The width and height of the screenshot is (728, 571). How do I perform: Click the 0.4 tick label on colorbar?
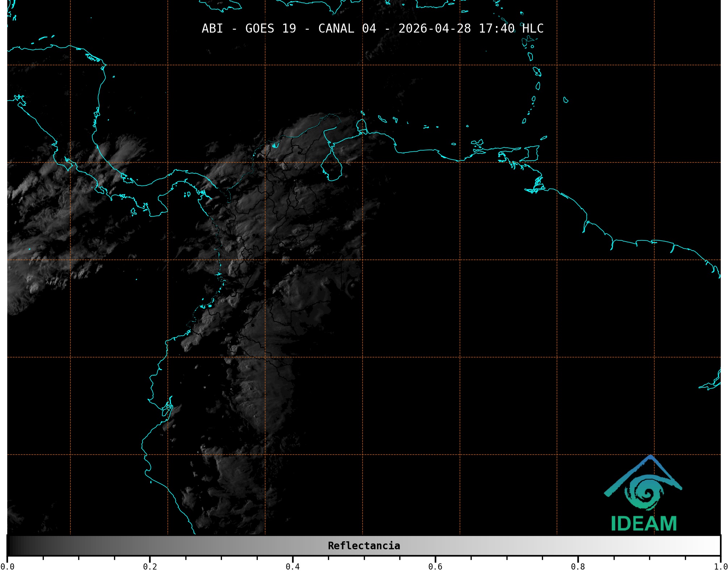293,567
